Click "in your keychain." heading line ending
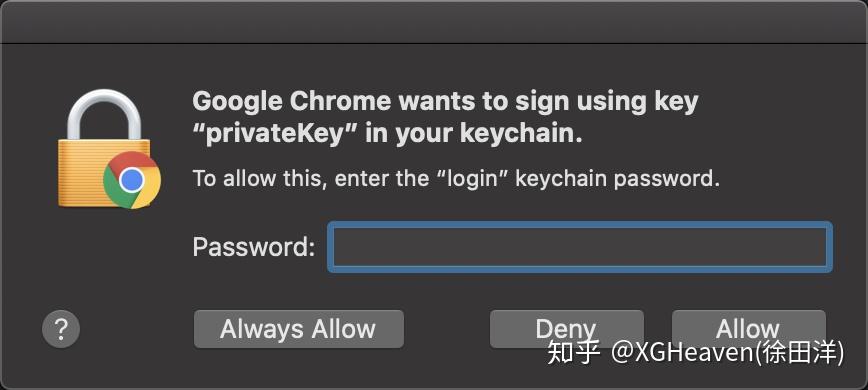The width and height of the screenshot is (868, 390). point(474,135)
